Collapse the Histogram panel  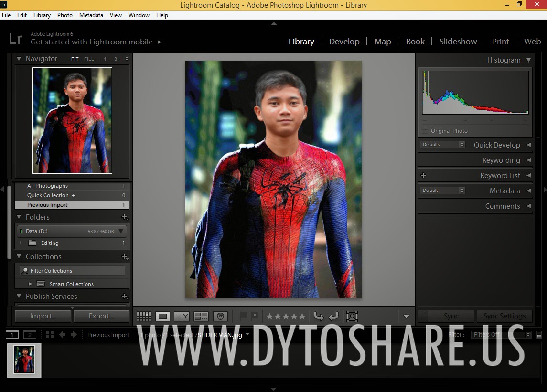pos(529,60)
